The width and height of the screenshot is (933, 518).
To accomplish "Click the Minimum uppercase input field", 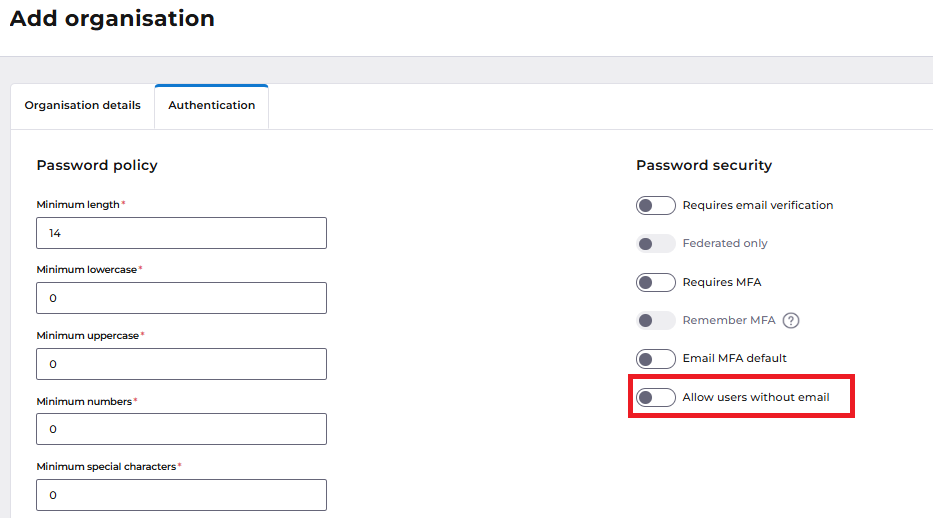I will click(x=181, y=364).
